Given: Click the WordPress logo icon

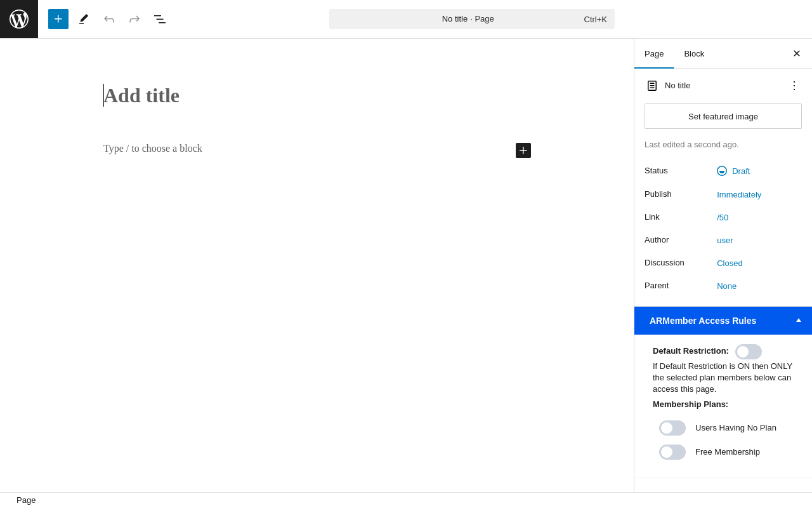Looking at the screenshot, I should pos(19,19).
